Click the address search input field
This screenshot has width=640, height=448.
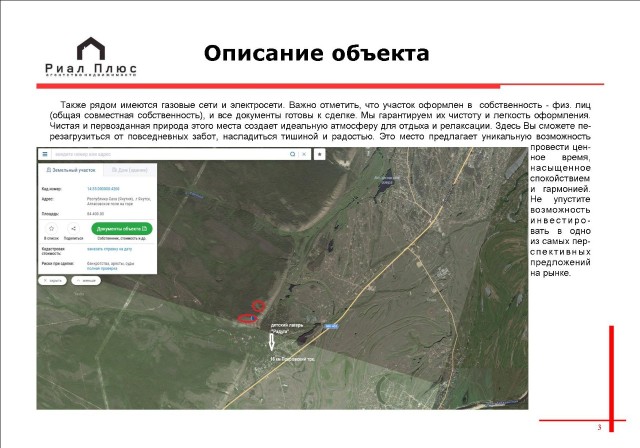point(169,154)
